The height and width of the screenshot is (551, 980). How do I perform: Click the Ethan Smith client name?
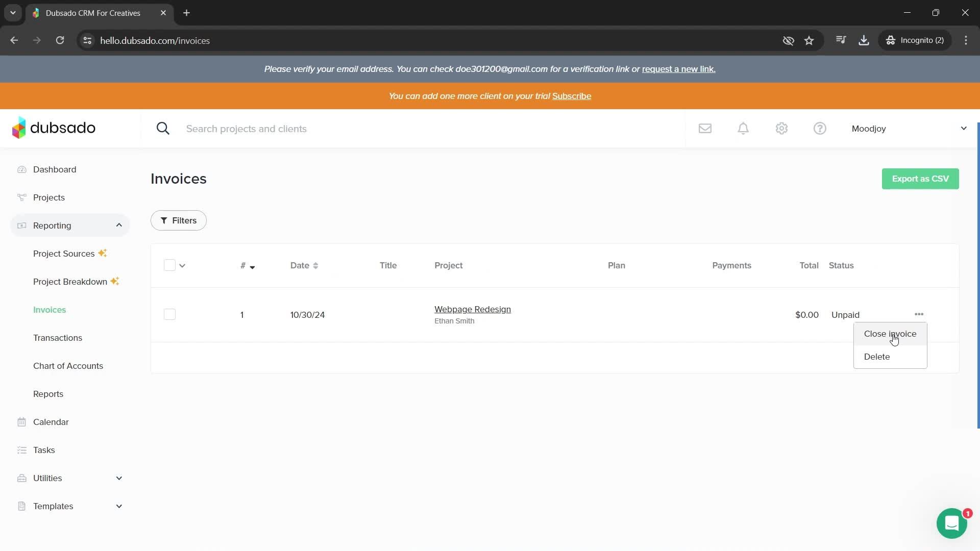[454, 321]
